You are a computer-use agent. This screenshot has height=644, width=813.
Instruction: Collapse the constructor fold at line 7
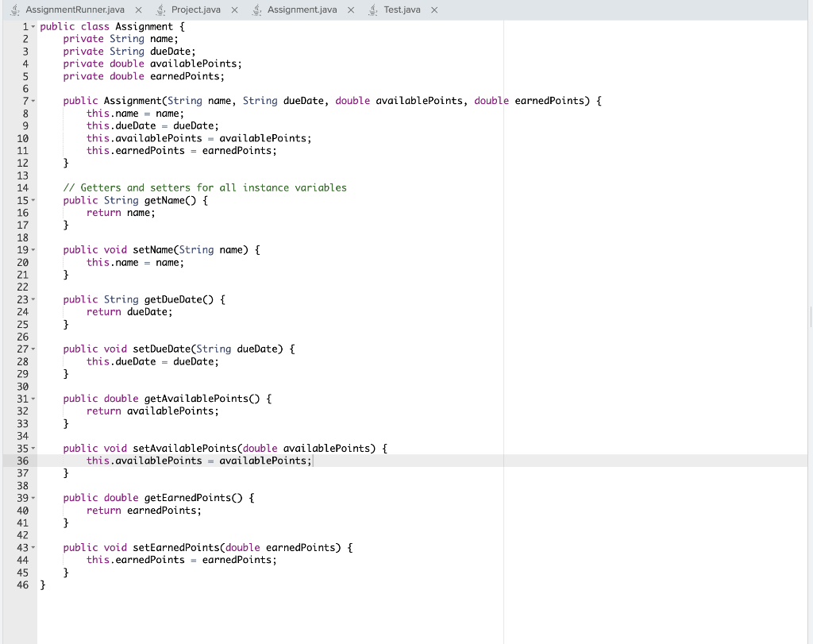pos(33,101)
